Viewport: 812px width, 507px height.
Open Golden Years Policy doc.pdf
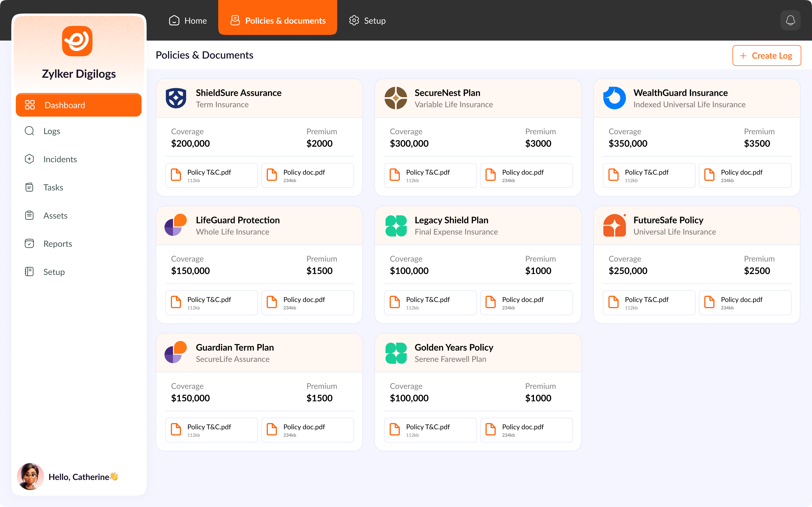point(526,430)
